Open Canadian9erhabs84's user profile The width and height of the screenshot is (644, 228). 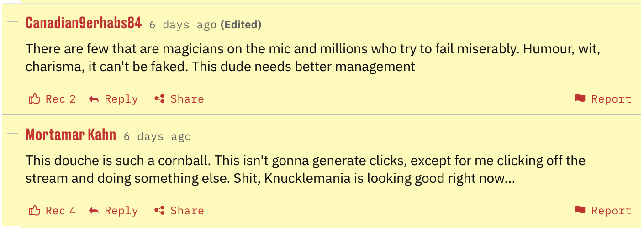click(84, 23)
